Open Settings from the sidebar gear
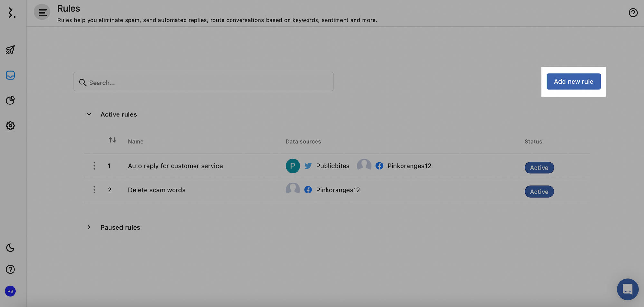This screenshot has height=307, width=644. coord(10,126)
